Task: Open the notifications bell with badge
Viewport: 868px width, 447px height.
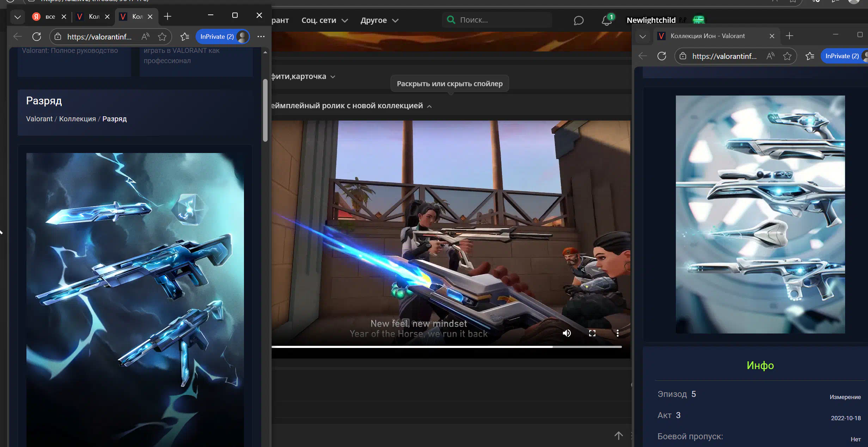Action: [607, 20]
